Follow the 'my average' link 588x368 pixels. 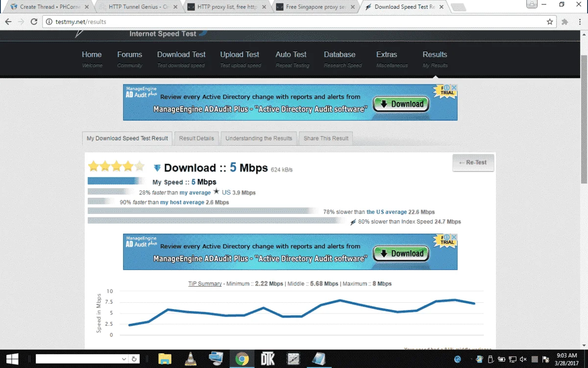195,193
